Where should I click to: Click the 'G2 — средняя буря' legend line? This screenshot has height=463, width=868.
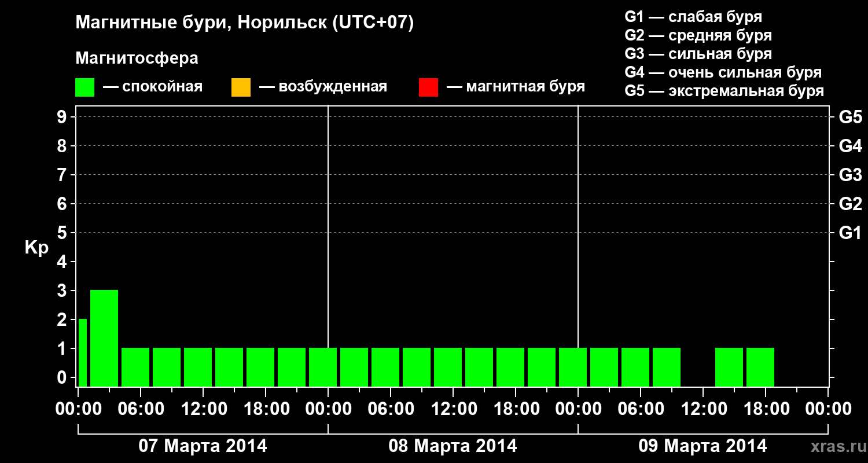pyautogui.click(x=698, y=35)
